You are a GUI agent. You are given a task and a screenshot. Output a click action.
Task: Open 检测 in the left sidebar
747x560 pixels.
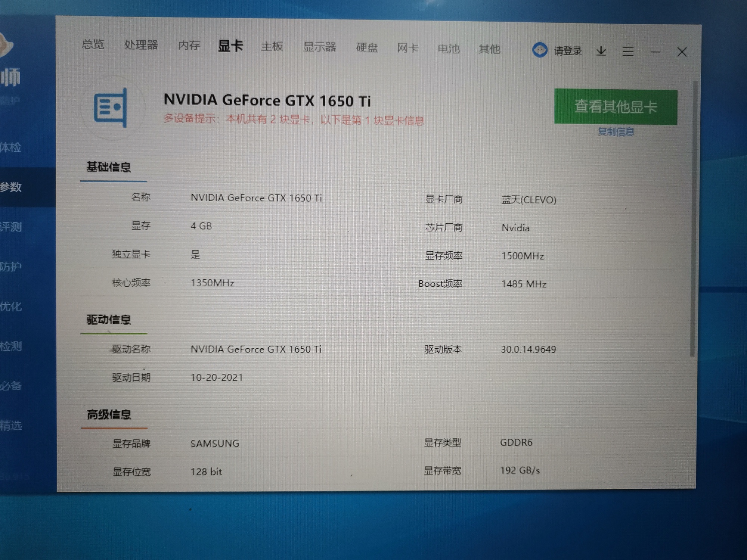point(10,346)
